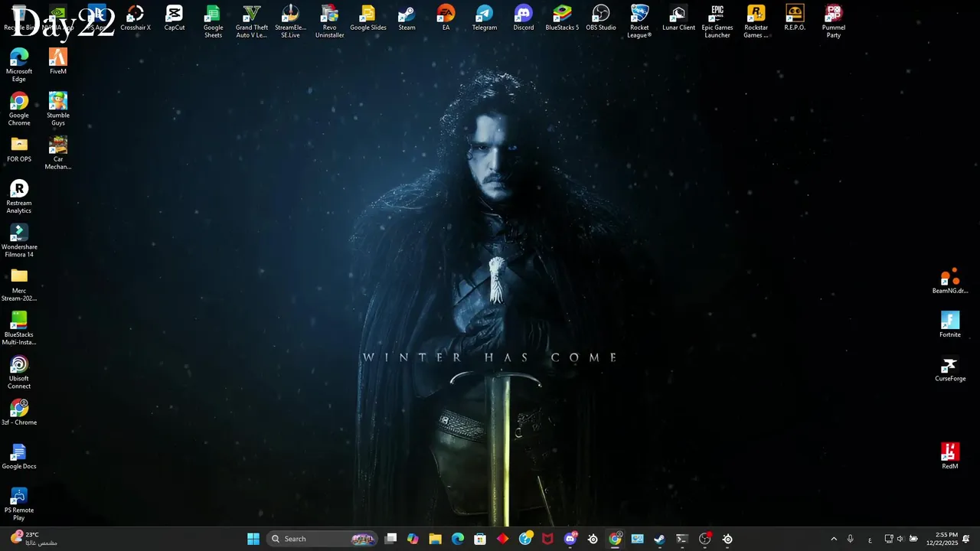The height and width of the screenshot is (551, 980).
Task: Open the Terminal window from the taskbar
Action: (x=682, y=539)
